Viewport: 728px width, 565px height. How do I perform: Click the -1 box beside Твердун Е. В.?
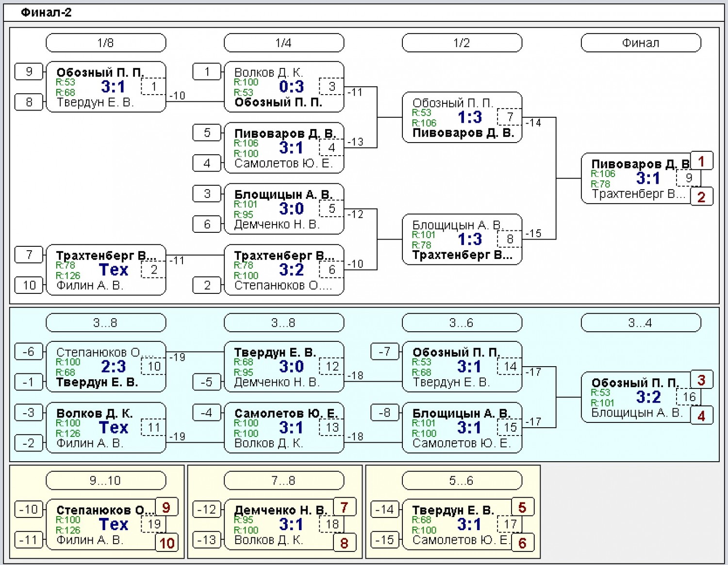click(29, 382)
